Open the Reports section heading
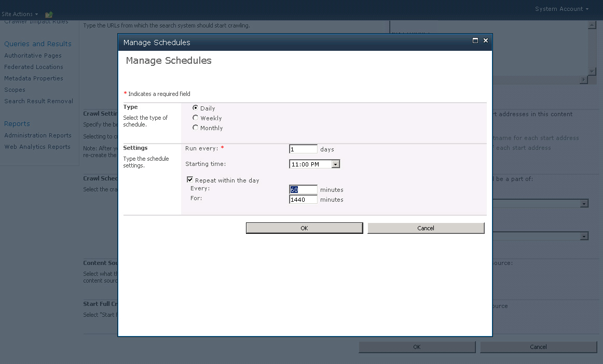 point(17,124)
